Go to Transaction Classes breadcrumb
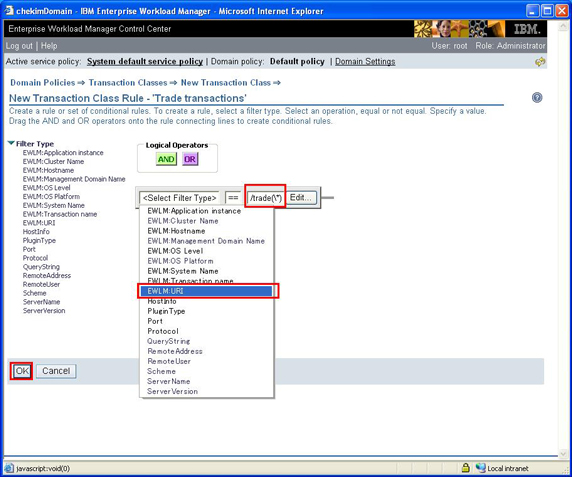This screenshot has width=572, height=477. [x=128, y=83]
